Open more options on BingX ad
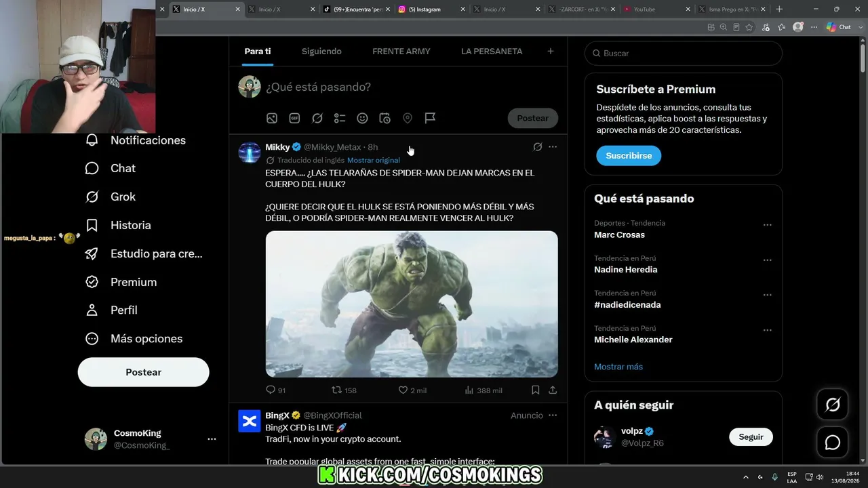This screenshot has height=488, width=868. (x=553, y=415)
